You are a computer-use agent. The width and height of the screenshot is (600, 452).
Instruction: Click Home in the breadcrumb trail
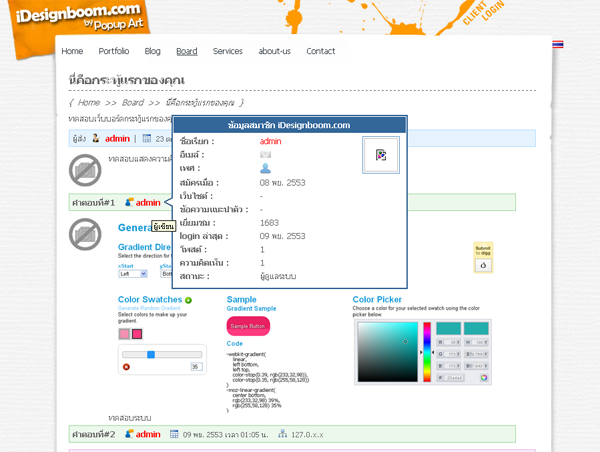89,103
